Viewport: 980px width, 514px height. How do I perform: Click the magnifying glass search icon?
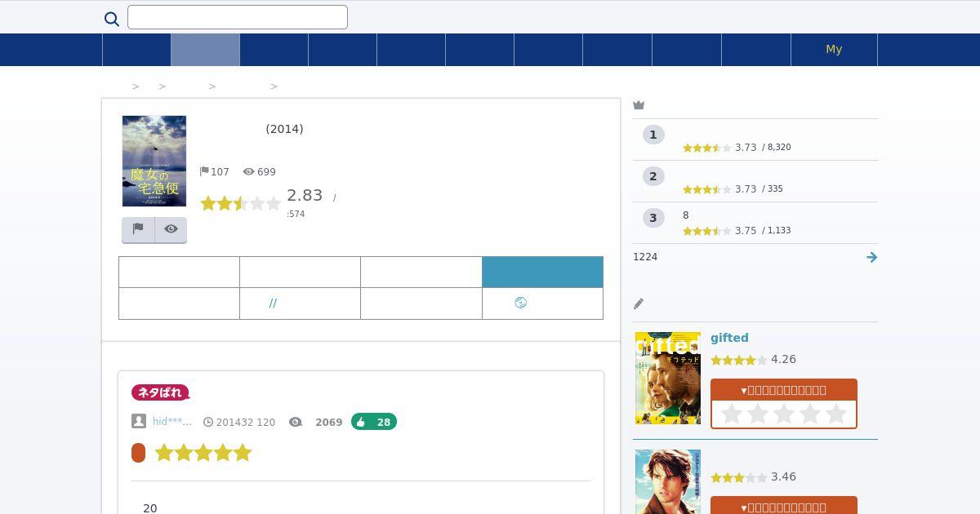pyautogui.click(x=112, y=19)
